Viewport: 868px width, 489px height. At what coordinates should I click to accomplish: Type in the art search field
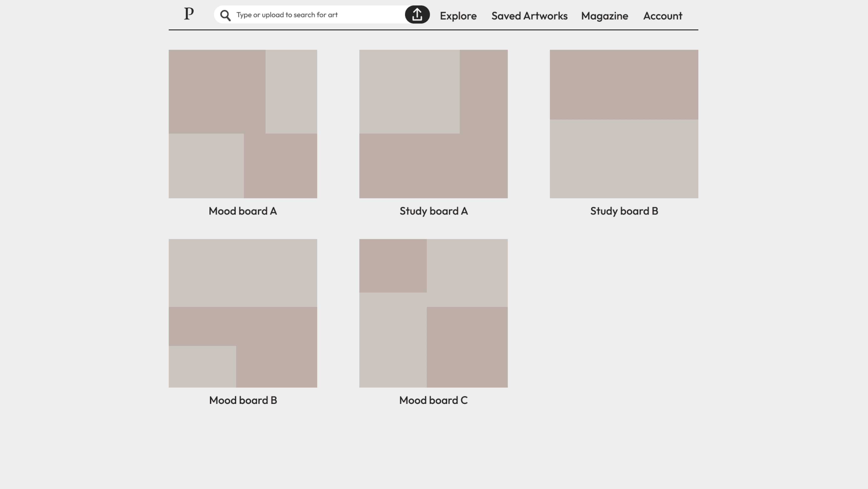(317, 15)
